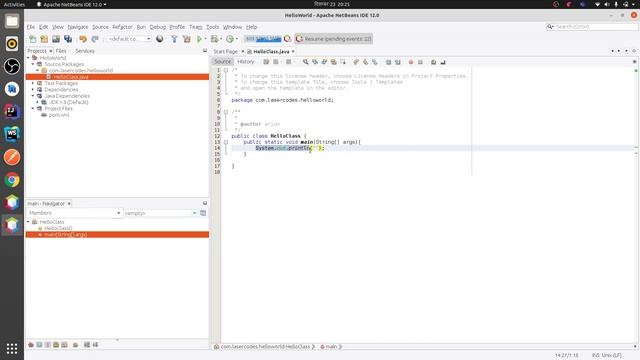Toggle third filter icon at Navigator bottom
Screen dimensions: 640x360
click(48, 345)
